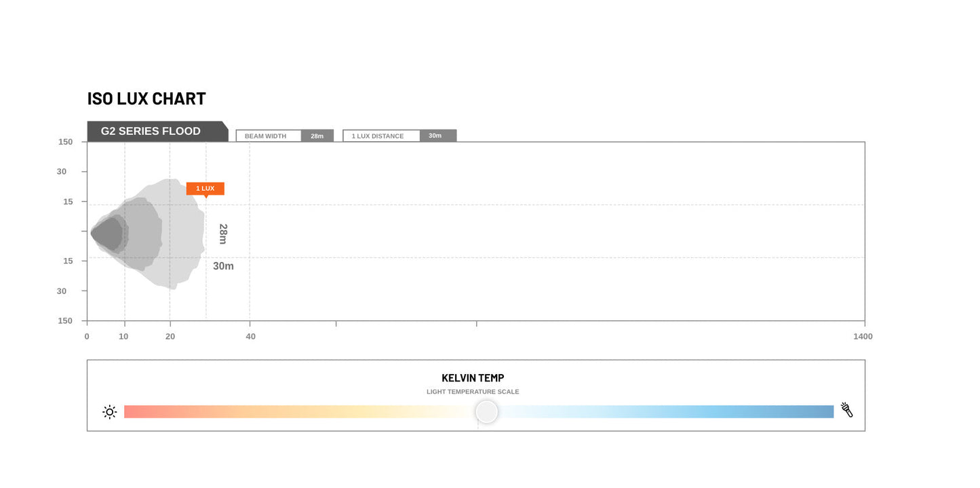Click the 30m label inside chart
The width and height of the screenshot is (980, 488).
(x=223, y=266)
